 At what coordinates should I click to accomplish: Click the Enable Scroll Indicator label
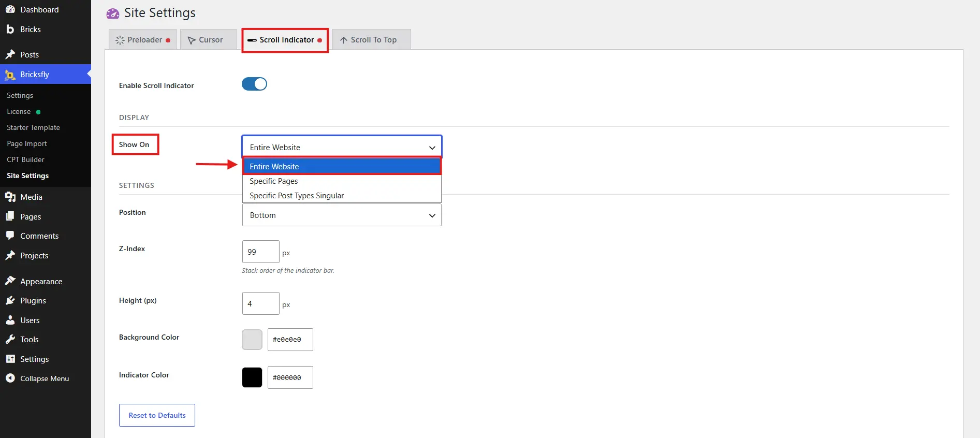tap(156, 85)
